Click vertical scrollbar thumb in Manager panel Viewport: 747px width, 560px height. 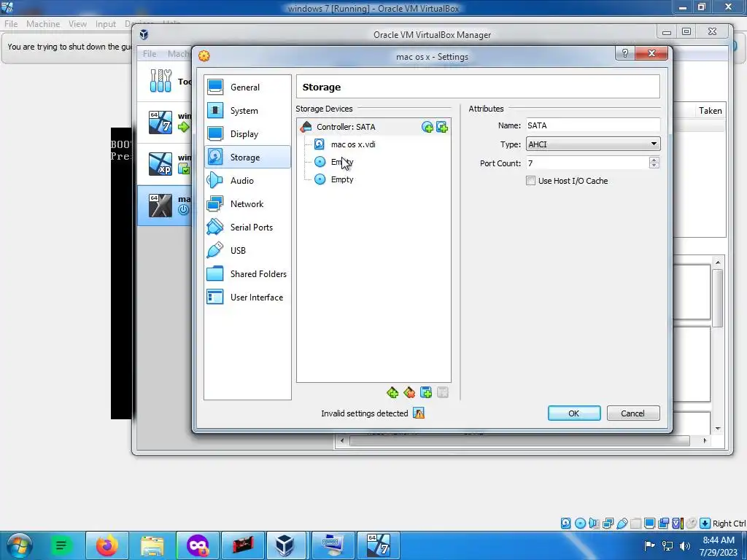coord(718,298)
